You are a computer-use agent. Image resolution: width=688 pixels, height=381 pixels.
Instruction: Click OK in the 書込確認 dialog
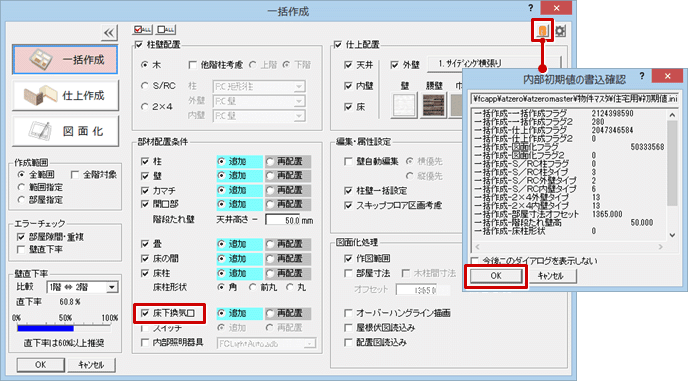point(496,276)
